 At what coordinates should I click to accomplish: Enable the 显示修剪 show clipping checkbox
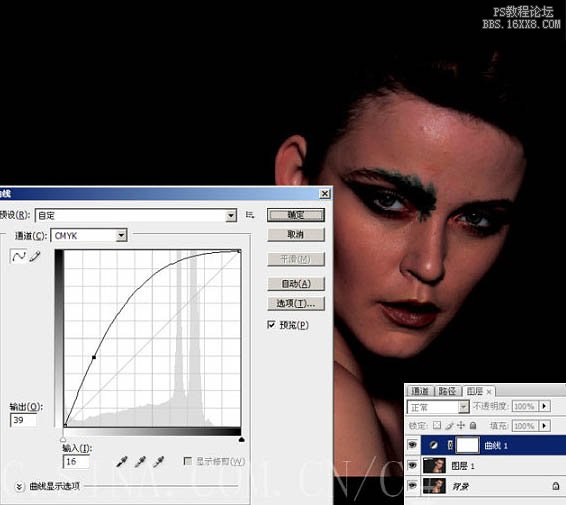188,461
